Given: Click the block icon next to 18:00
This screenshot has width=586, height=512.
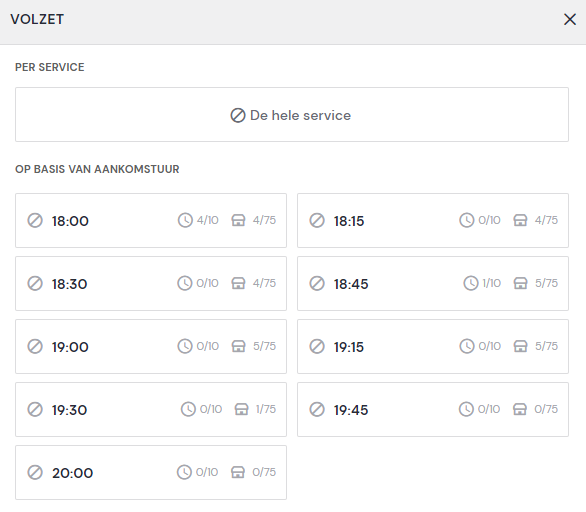Looking at the screenshot, I should pyautogui.click(x=35, y=220).
